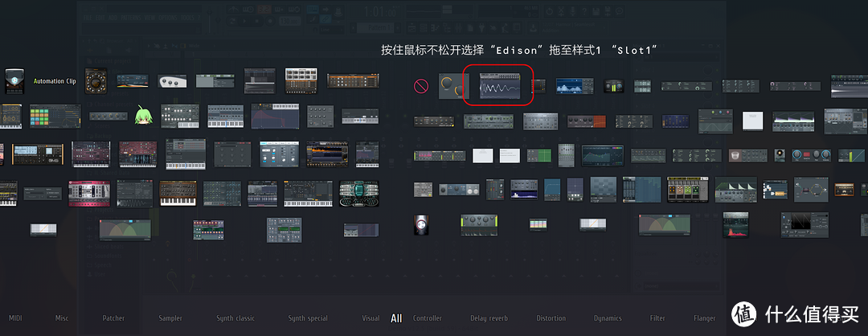Select the pink-framed synth plugin
The width and height of the screenshot is (868, 336).
[x=89, y=194]
